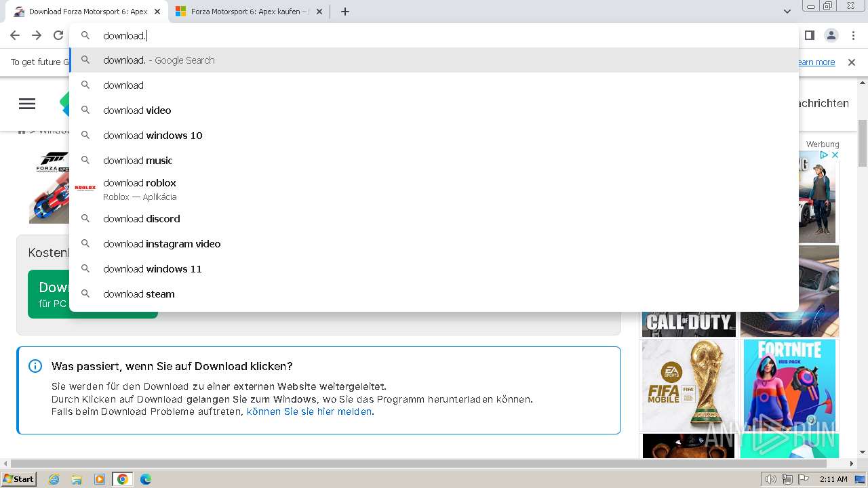Image resolution: width=868 pixels, height=488 pixels.
Task: Open the Action Center flag icon
Action: pos(804,479)
